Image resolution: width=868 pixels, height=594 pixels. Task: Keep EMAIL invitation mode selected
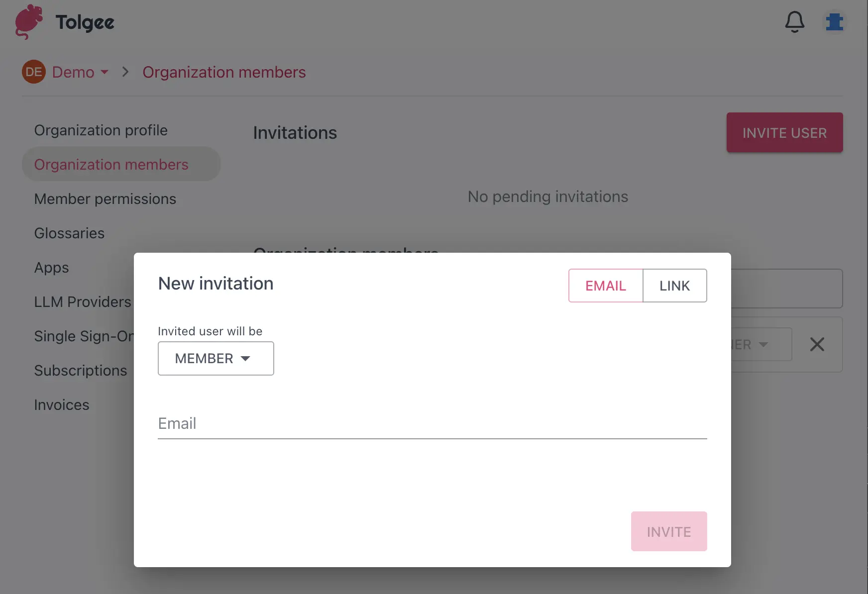click(x=605, y=286)
